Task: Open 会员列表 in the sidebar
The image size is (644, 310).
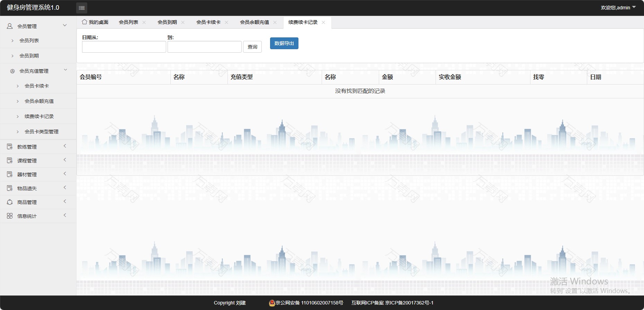Action: [29, 41]
